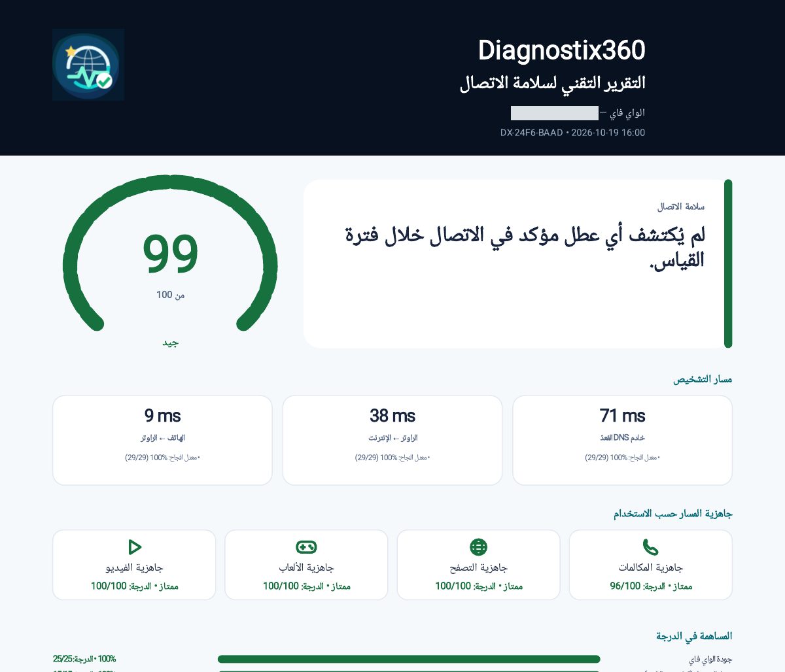
Task: Select the Diagnostix360 title
Action: pos(561,50)
